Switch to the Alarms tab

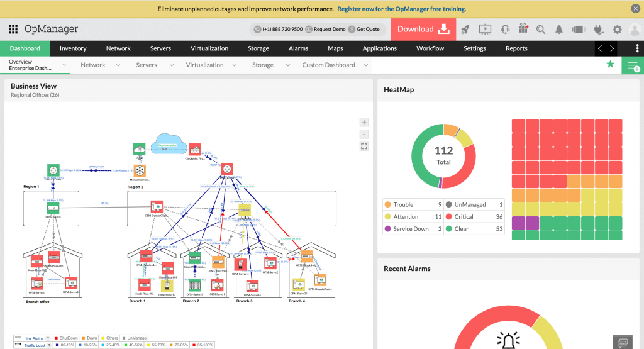[298, 48]
